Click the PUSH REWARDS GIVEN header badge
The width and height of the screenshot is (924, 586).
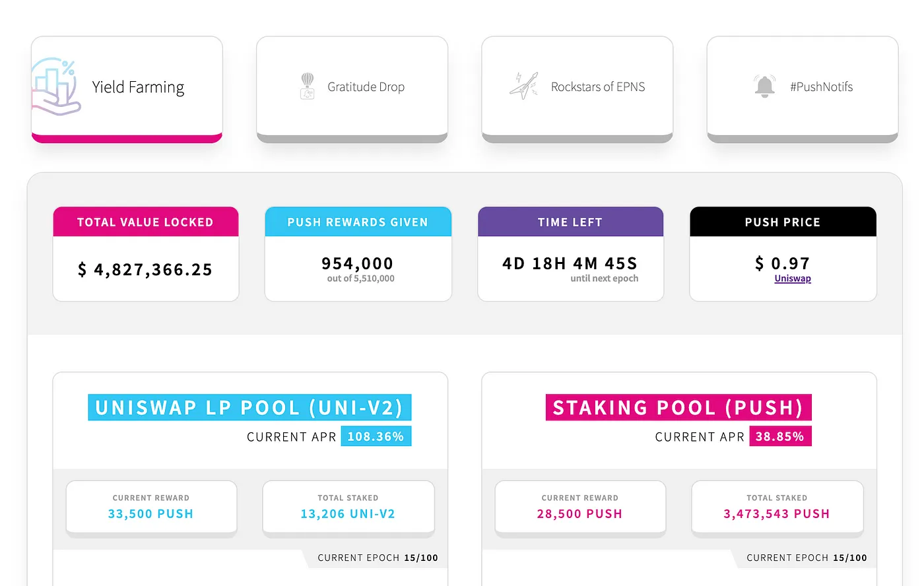[x=358, y=222]
